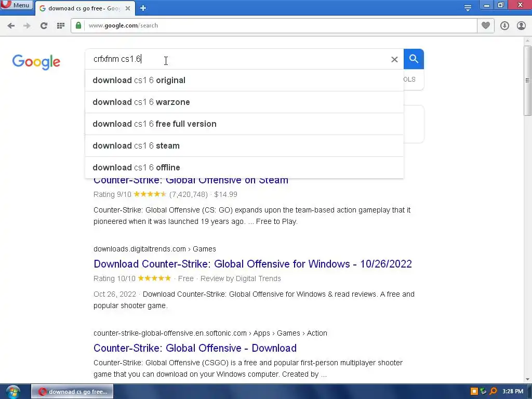532x399 pixels.
Task: Click in the Google search box
Action: tap(237, 59)
